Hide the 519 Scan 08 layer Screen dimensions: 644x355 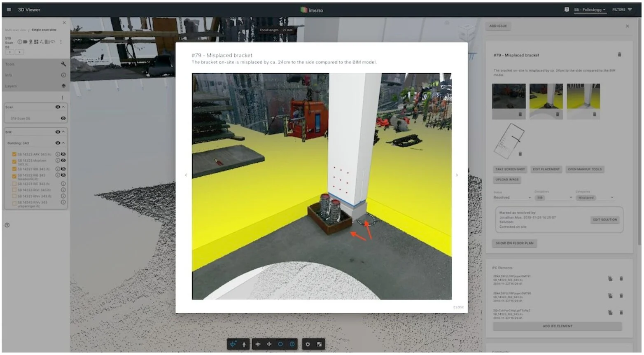63,118
